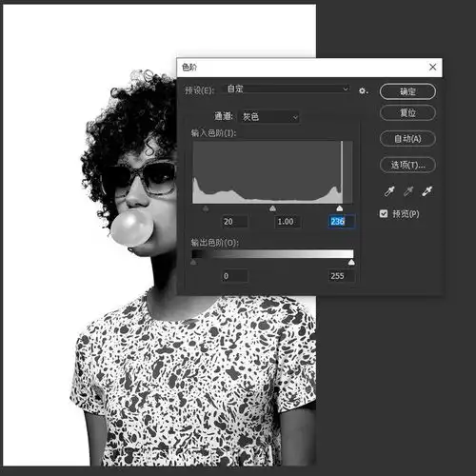
Task: Click the 复位 reset button
Action: pos(407,112)
